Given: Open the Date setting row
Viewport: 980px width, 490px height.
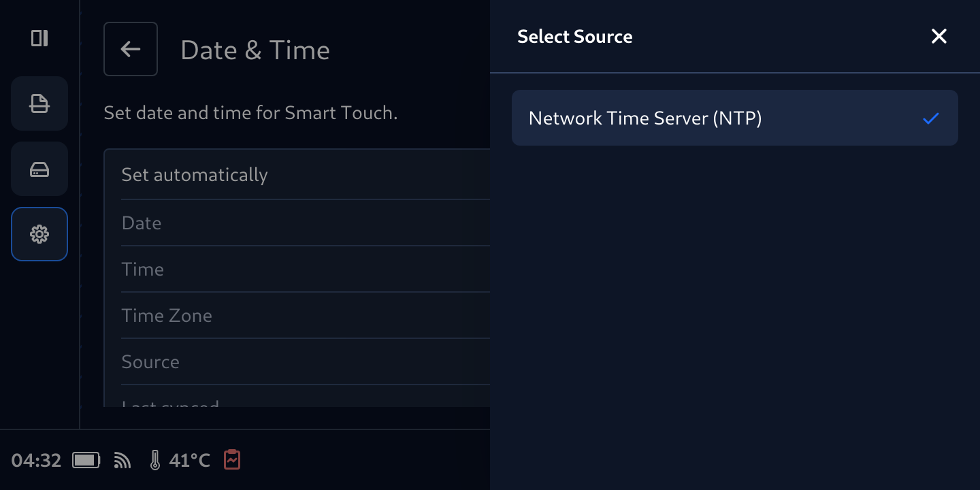Looking at the screenshot, I should pyautogui.click(x=306, y=223).
